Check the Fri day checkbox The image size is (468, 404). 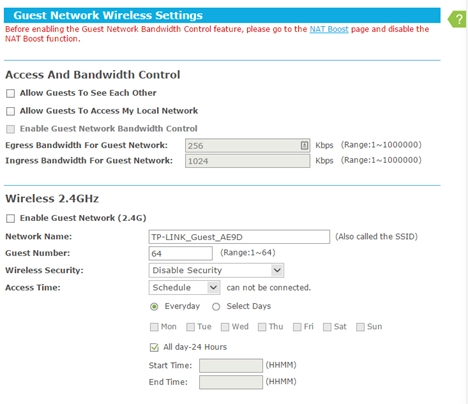coord(297,327)
